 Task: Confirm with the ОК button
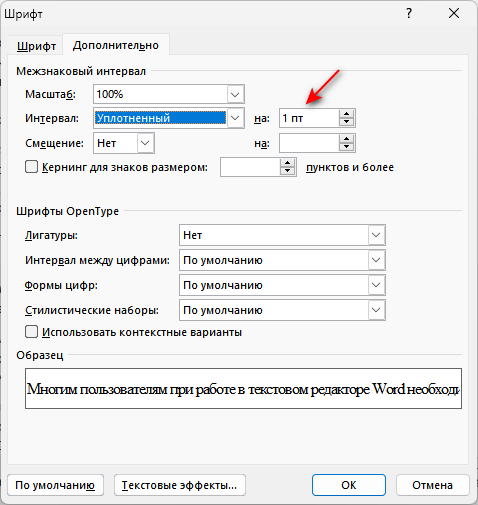point(349,485)
